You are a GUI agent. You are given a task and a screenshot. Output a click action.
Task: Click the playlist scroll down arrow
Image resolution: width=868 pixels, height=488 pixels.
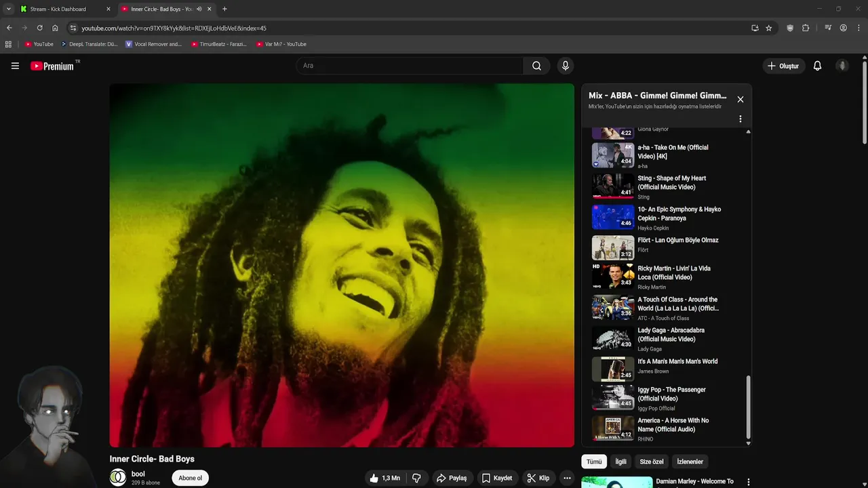click(748, 443)
